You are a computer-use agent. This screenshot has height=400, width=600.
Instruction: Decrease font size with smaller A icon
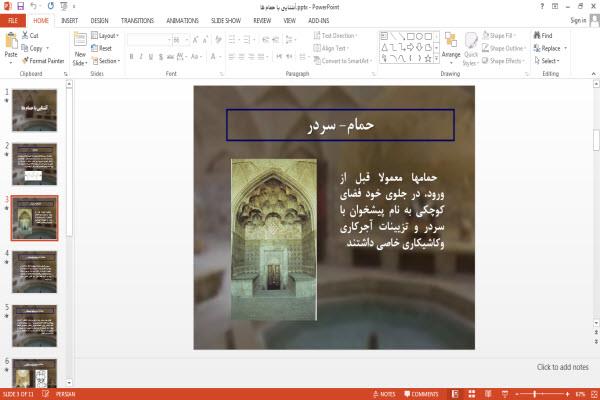click(205, 40)
